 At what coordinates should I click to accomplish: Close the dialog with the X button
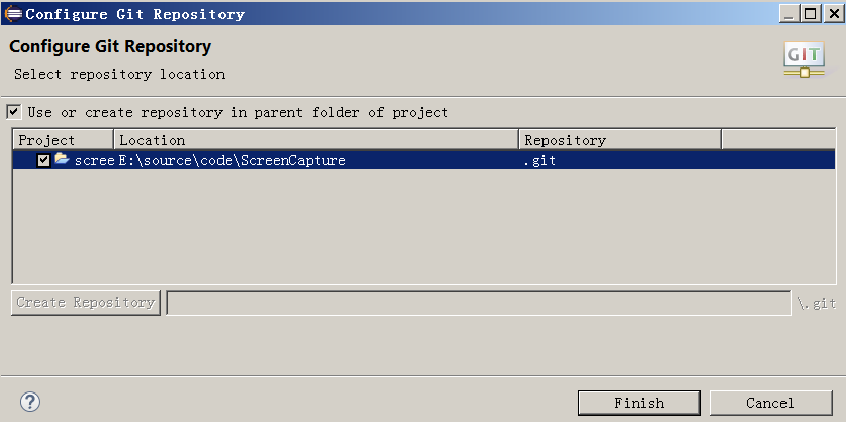point(833,13)
